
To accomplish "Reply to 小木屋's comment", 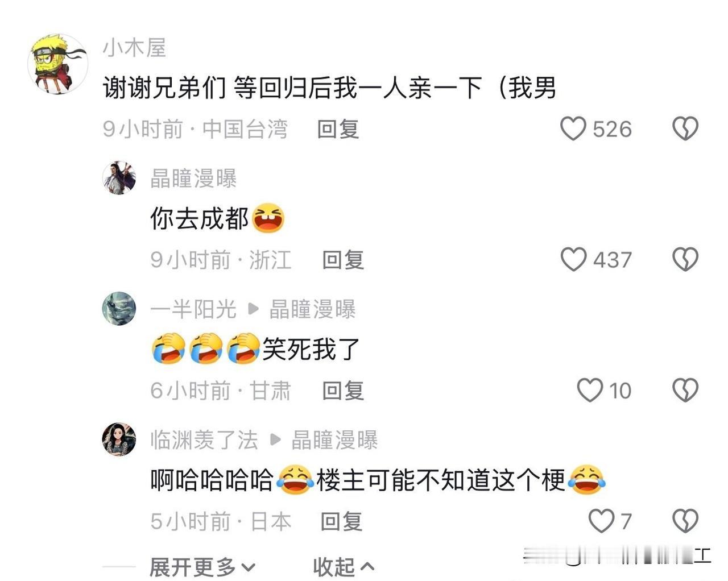I will (x=338, y=129).
